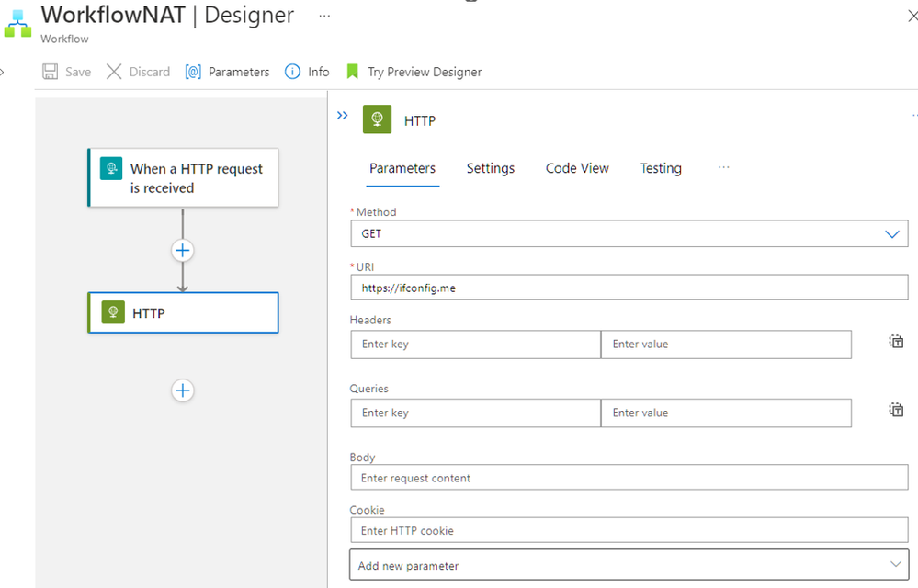Click the Discard button label
The image size is (918, 588).
click(149, 72)
